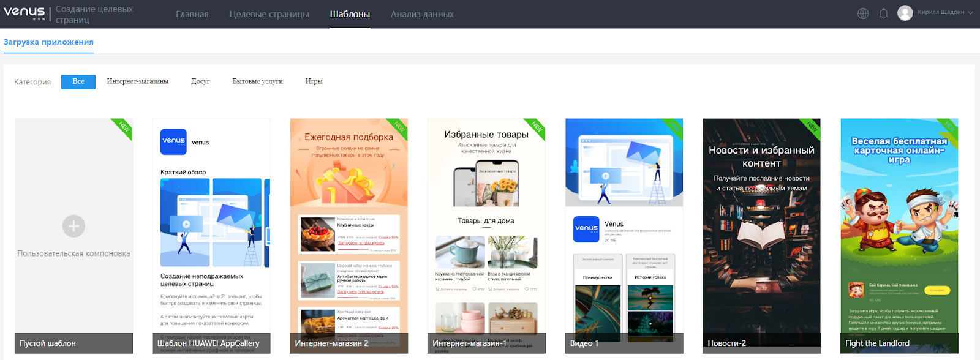
Task: Filter by Интернет-магазины category
Action: click(137, 81)
